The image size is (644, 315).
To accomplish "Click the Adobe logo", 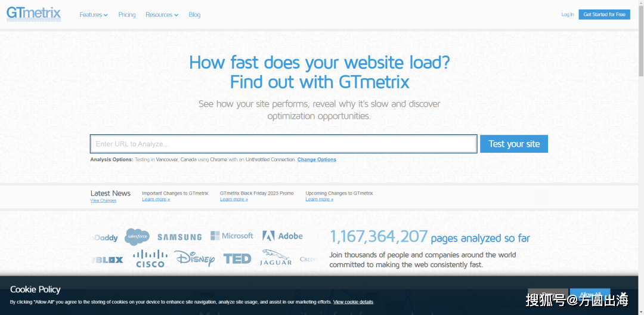I will coord(283,236).
